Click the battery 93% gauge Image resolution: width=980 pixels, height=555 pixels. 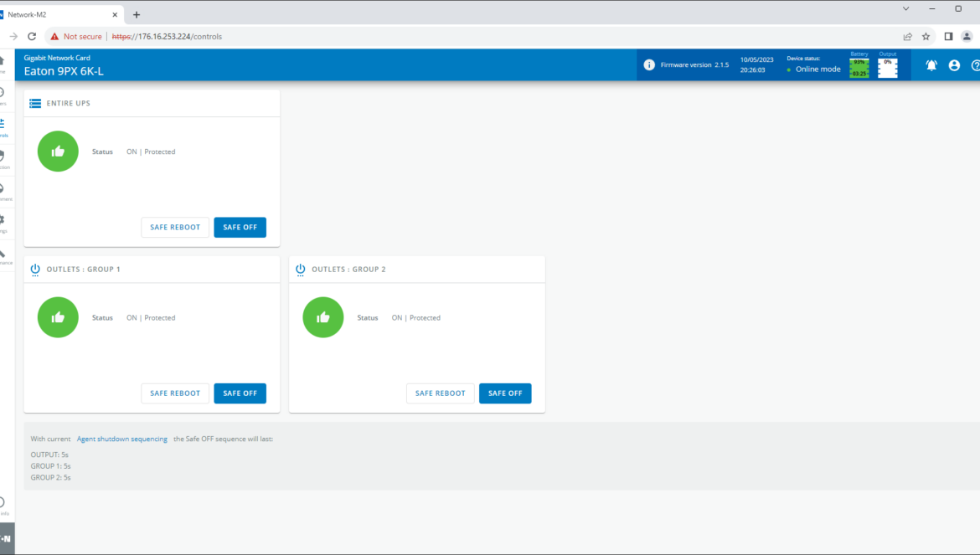[859, 68]
